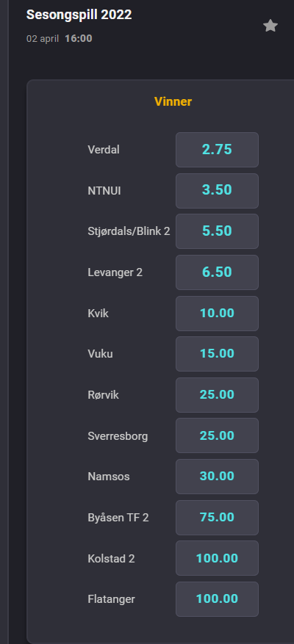This screenshot has width=294, height=644.
Task: Select Sverresborg odds 25.00
Action: tap(217, 435)
